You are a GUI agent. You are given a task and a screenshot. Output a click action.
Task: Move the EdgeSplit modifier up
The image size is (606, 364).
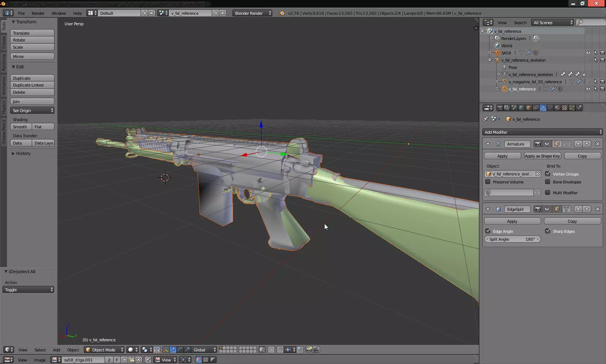tap(578, 209)
